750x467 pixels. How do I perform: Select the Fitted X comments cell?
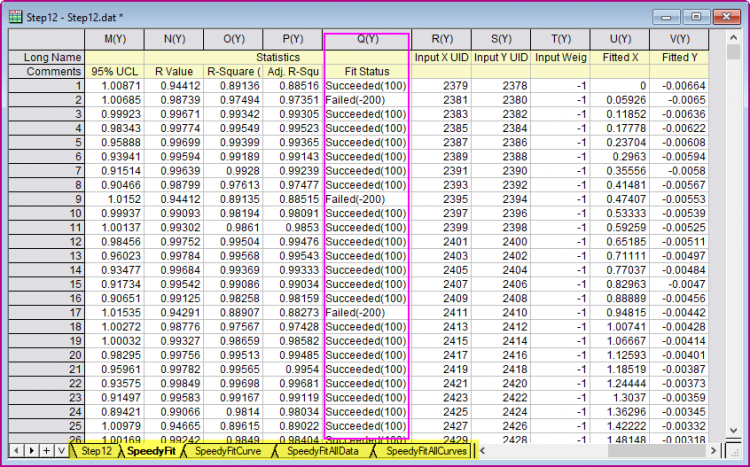point(628,72)
